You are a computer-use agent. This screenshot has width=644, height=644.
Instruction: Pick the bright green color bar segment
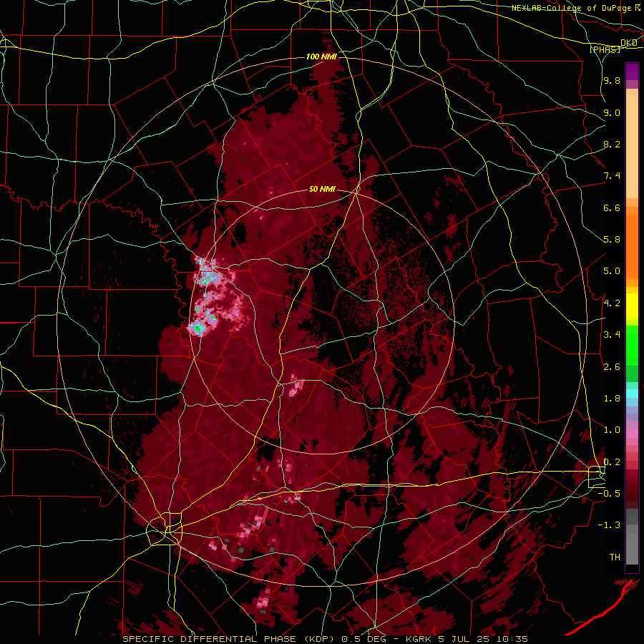tap(632, 346)
